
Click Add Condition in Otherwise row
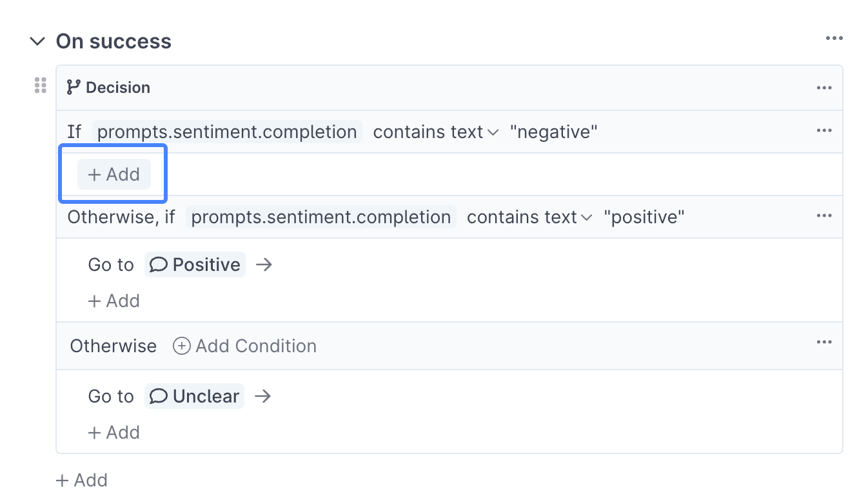pyautogui.click(x=245, y=346)
